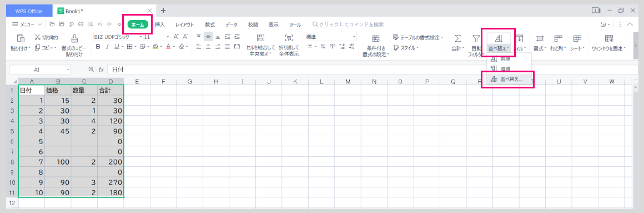
Task: Click Wrap Text (折り返して全体表示) icon
Action: pos(289,38)
